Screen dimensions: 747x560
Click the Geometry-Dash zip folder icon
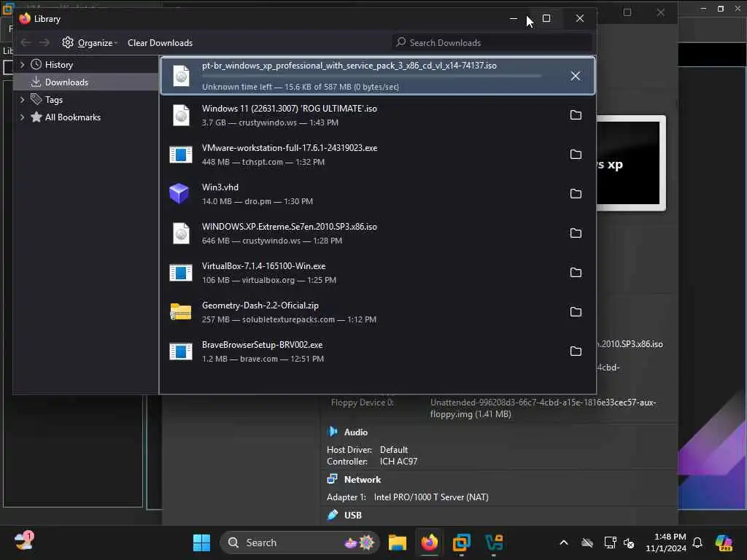click(x=181, y=312)
